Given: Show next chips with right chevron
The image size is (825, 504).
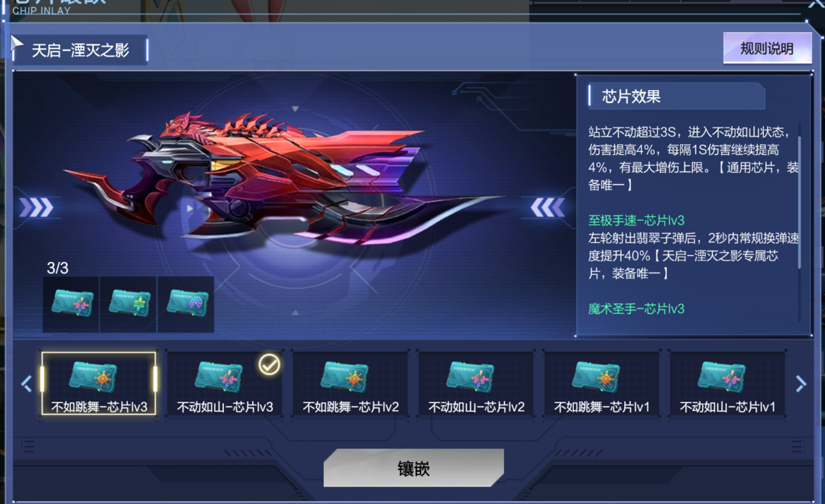Looking at the screenshot, I should (x=801, y=384).
